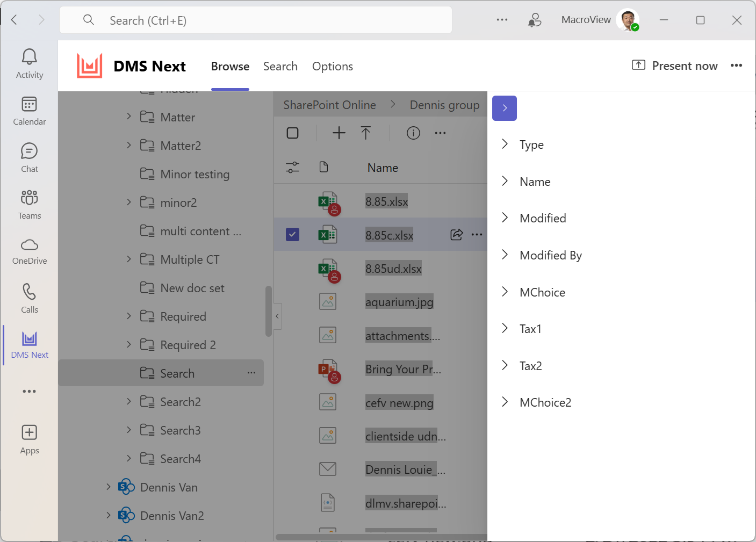This screenshot has height=542, width=756.
Task: Click Dennis group in the breadcrumb
Action: click(x=444, y=105)
